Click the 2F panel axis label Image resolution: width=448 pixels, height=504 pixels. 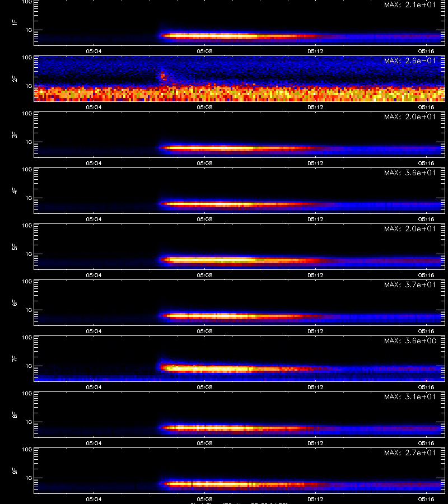[14, 78]
